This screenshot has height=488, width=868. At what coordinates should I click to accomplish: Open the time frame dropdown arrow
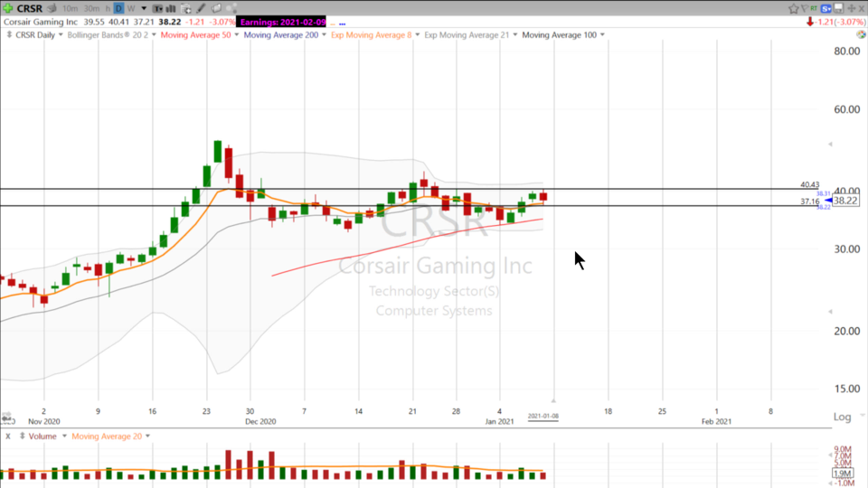(144, 8)
